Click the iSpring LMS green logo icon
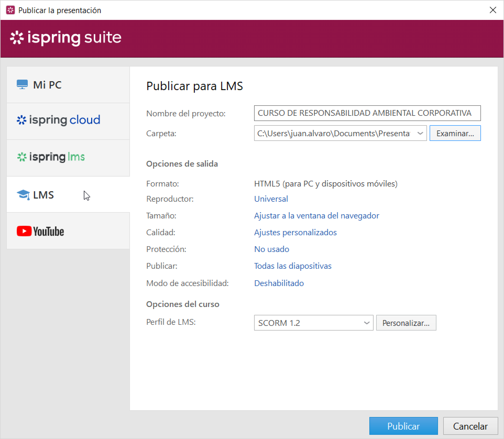This screenshot has height=439, width=504. click(22, 157)
